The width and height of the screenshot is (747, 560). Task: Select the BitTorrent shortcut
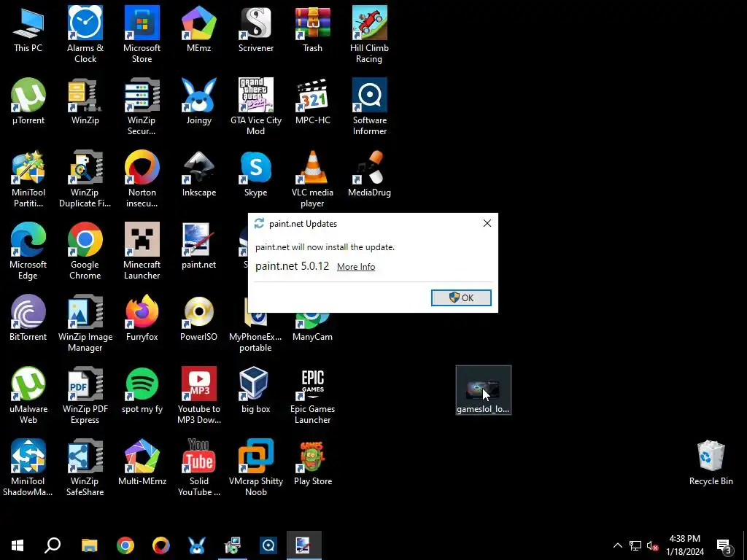tap(28, 319)
